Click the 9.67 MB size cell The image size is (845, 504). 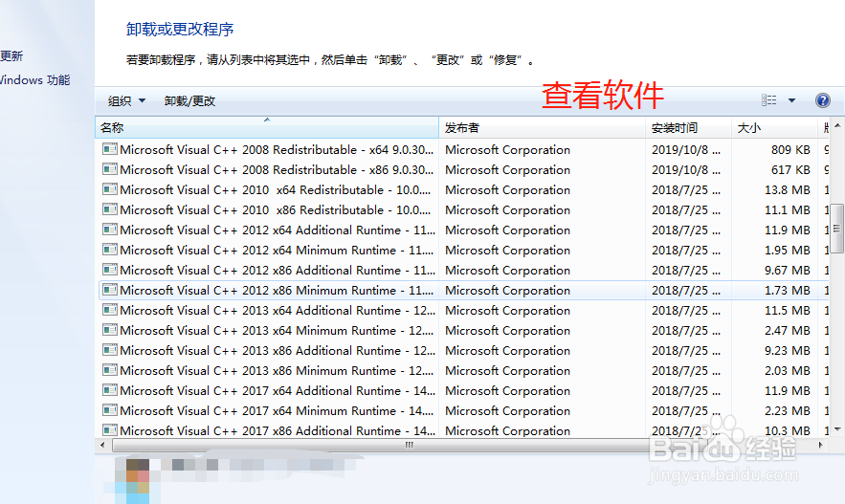click(x=788, y=271)
